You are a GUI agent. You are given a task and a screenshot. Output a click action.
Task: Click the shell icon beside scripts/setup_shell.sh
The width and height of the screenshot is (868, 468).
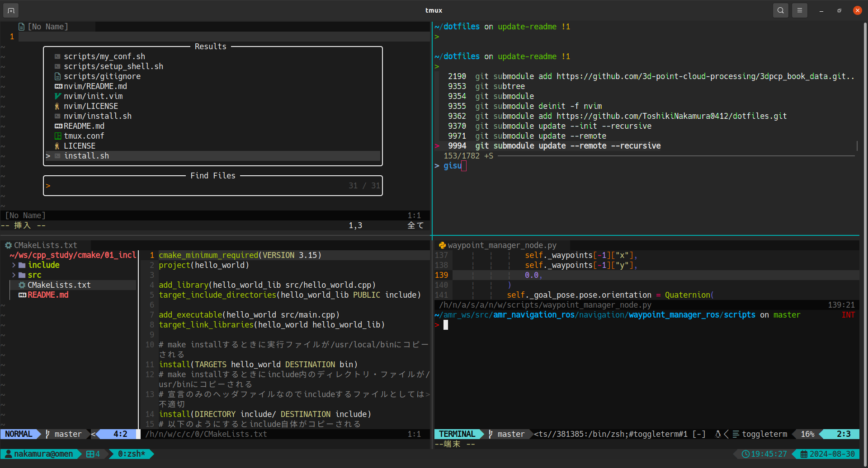tap(57, 66)
